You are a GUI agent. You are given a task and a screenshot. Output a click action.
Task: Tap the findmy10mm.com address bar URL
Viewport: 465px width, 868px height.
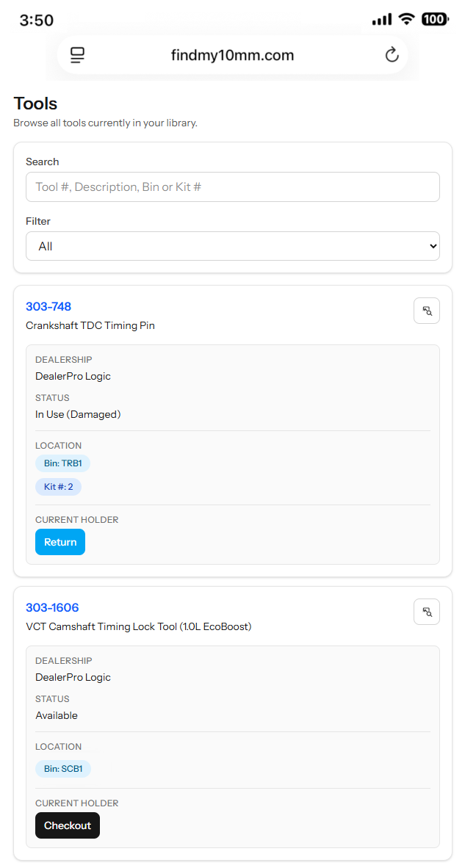click(232, 55)
